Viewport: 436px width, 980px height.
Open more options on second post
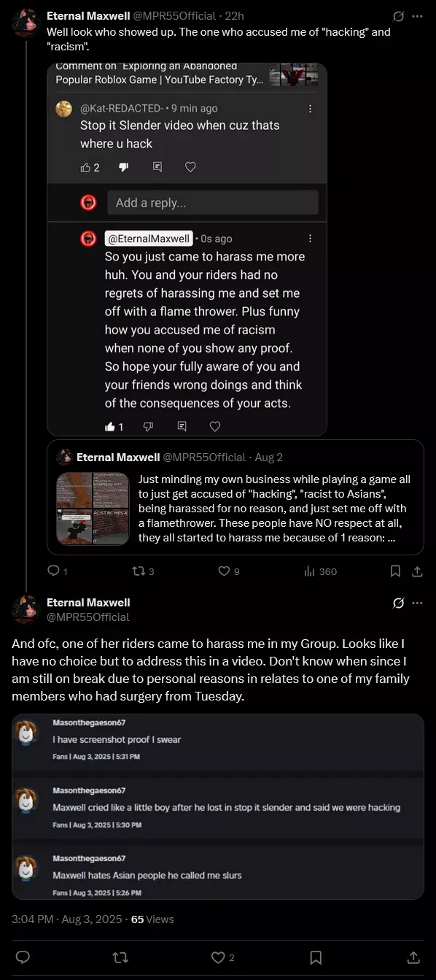pos(417,603)
